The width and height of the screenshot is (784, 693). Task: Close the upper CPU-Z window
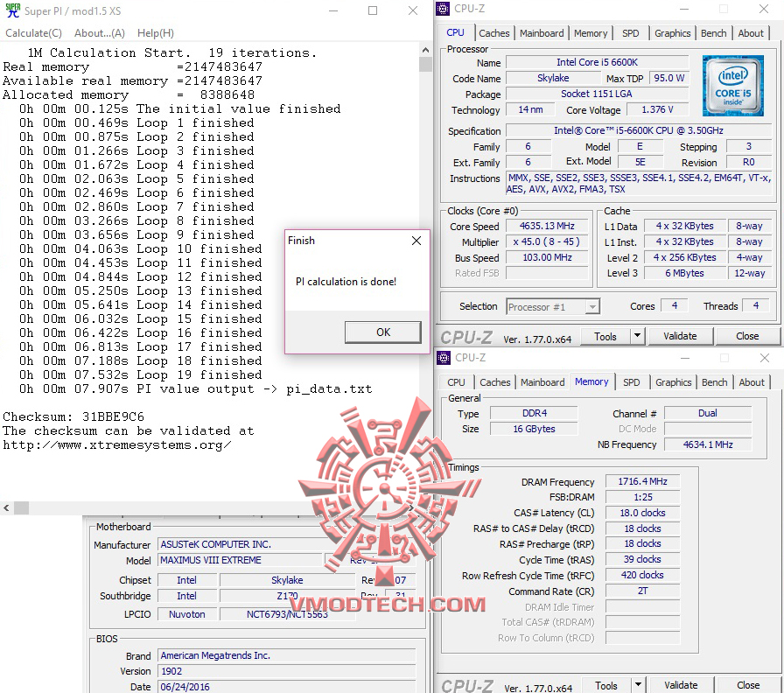click(764, 9)
